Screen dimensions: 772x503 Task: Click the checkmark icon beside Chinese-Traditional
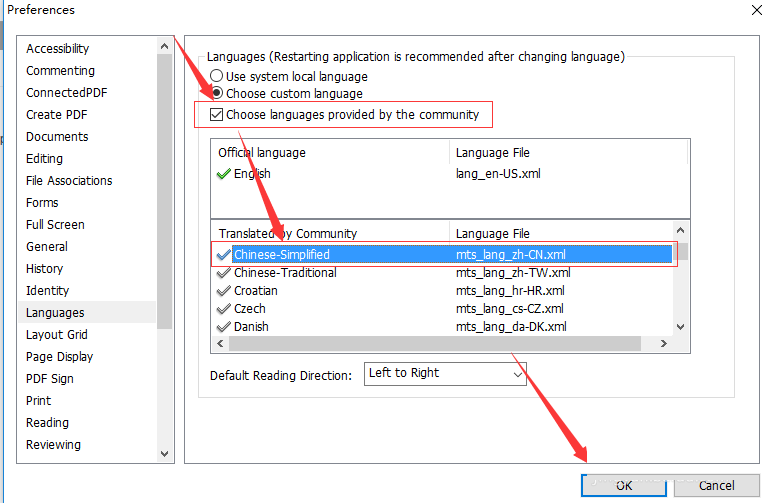pos(224,273)
